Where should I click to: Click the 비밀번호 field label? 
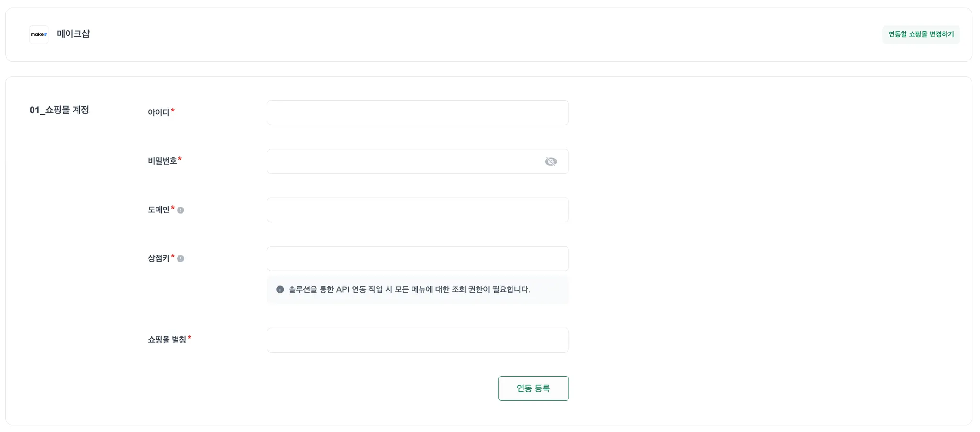click(x=162, y=161)
